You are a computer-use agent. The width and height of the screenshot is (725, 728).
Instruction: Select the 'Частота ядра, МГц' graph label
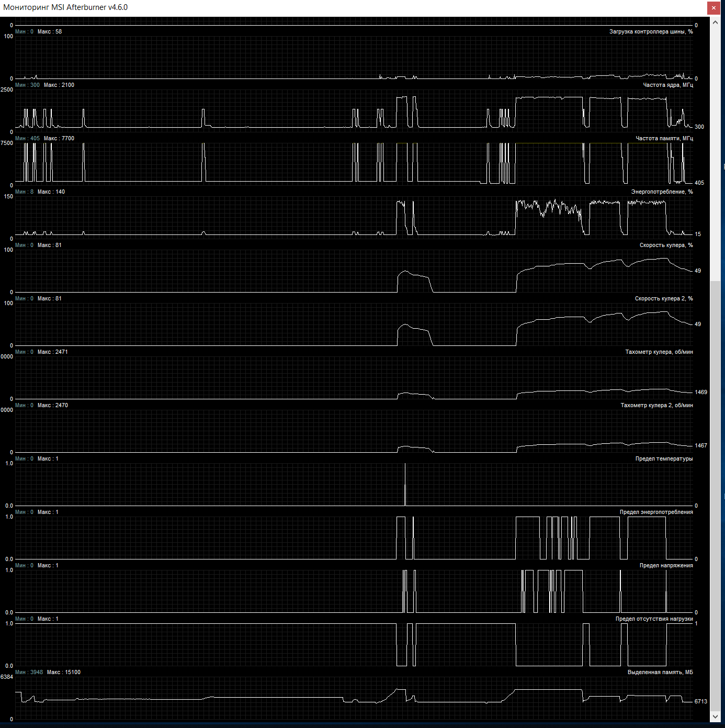coord(667,85)
